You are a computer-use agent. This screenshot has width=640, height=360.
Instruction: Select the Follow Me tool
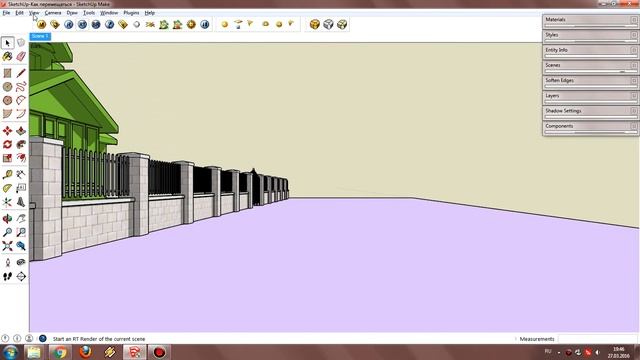click(x=21, y=144)
